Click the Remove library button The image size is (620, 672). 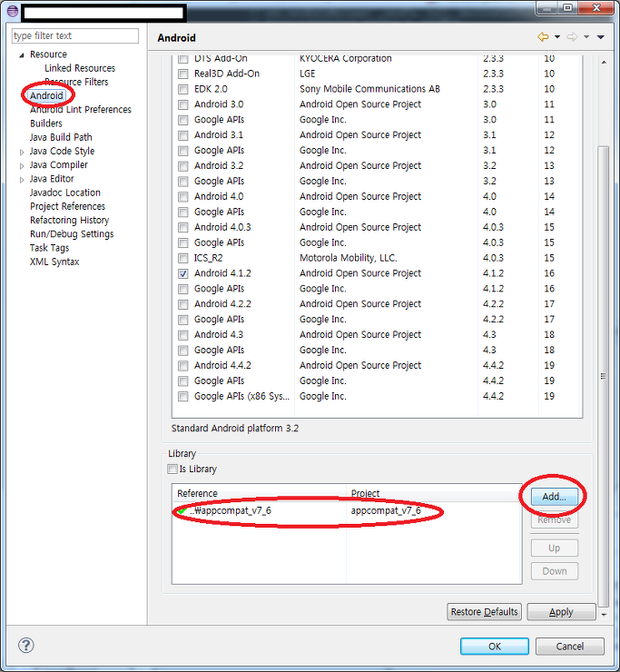[x=555, y=519]
